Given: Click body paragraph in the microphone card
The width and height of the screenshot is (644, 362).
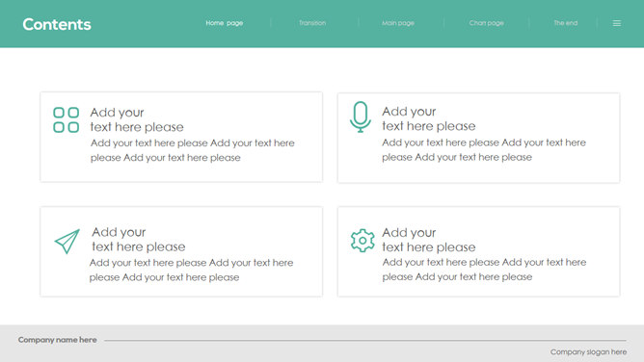Looking at the screenshot, I should point(484,150).
